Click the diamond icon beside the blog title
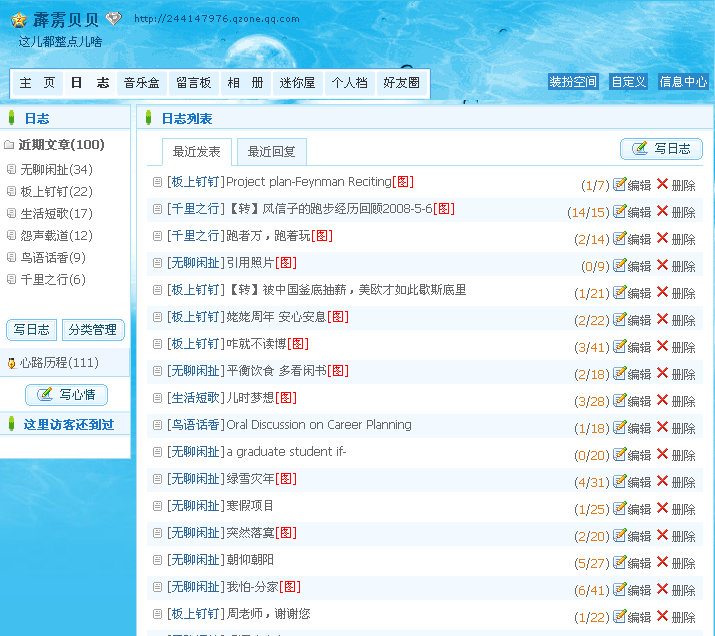 tap(113, 18)
